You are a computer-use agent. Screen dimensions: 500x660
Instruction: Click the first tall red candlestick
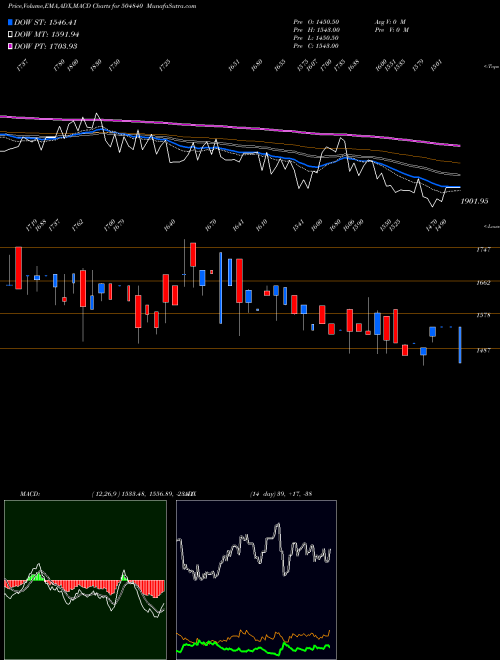pyautogui.click(x=19, y=268)
